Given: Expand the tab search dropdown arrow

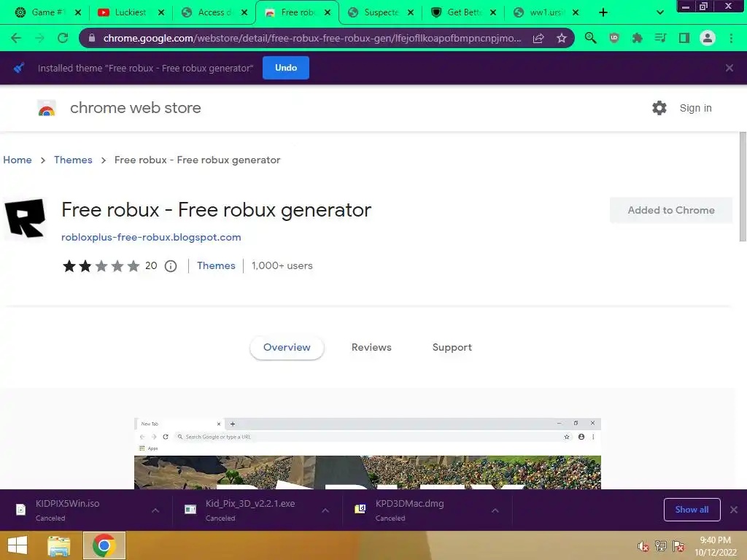Looking at the screenshot, I should (x=659, y=12).
